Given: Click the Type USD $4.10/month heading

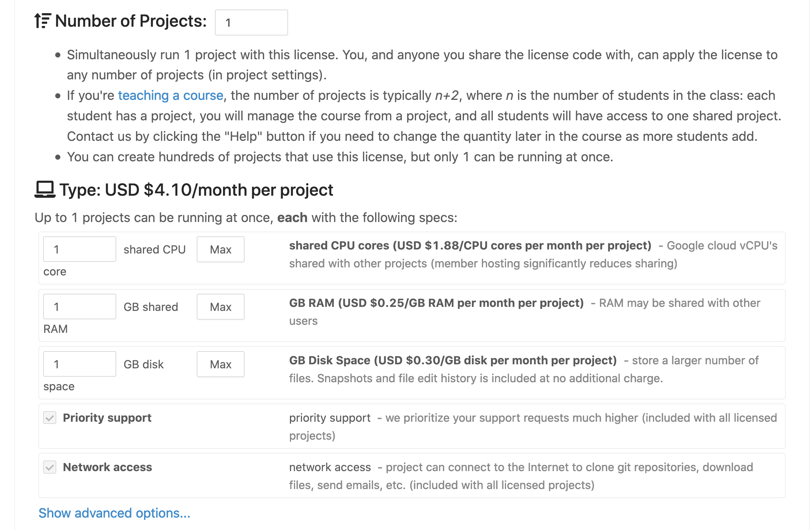Looking at the screenshot, I should [196, 190].
